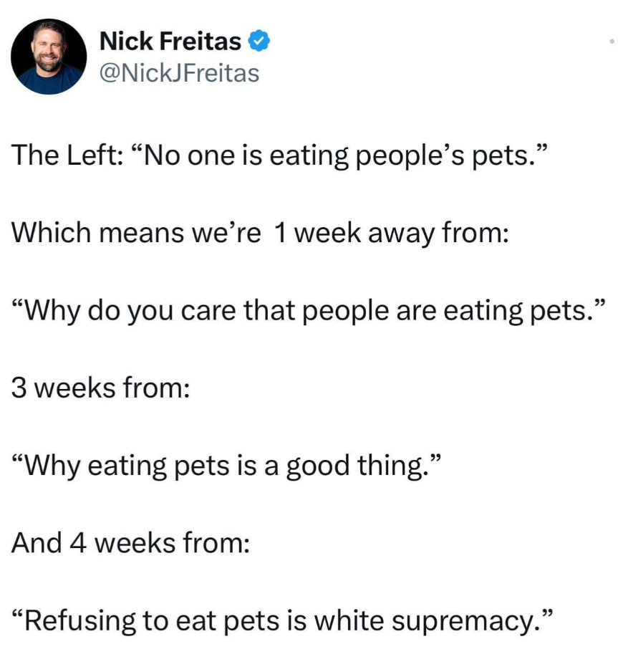Click the "3 weeks from:" line
The height and width of the screenshot is (672, 618).
click(x=101, y=388)
